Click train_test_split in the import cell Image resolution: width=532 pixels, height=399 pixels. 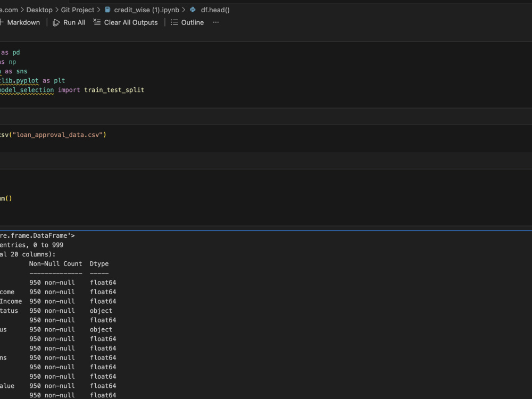pyautogui.click(x=114, y=90)
